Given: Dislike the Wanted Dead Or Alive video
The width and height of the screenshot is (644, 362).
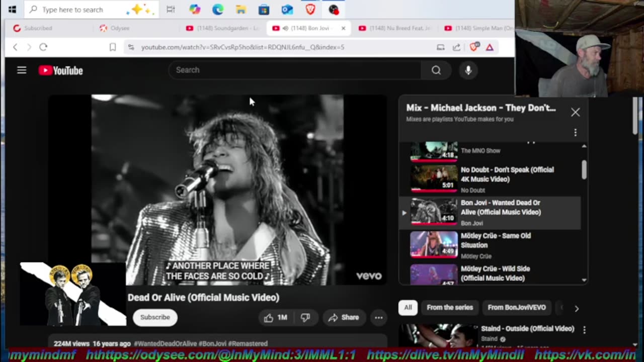Looking at the screenshot, I should click(x=305, y=317).
